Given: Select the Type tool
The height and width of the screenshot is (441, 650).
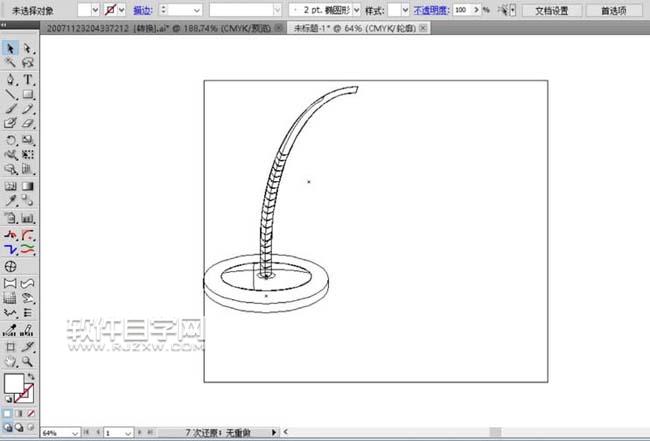Looking at the screenshot, I should click(x=27, y=78).
